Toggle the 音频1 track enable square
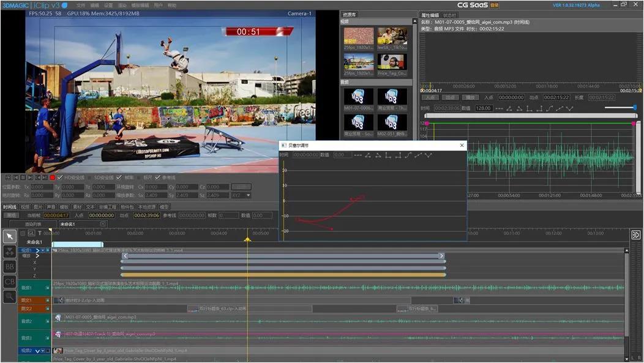Viewport: 644px width, 363px height. 48,288
